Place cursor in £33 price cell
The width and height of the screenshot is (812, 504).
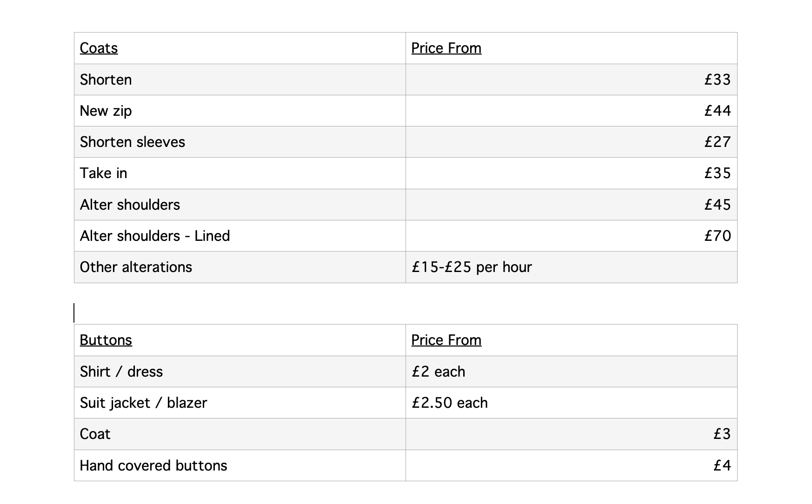(x=571, y=80)
